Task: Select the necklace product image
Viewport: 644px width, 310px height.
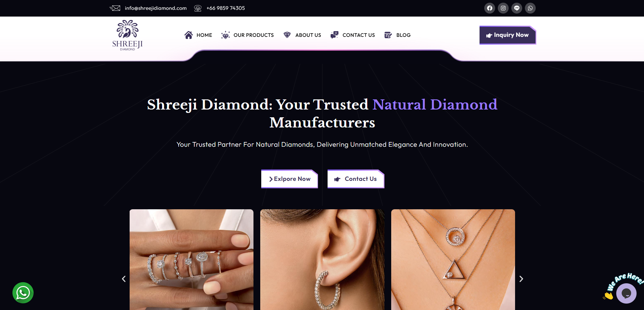Action: [x=453, y=260]
